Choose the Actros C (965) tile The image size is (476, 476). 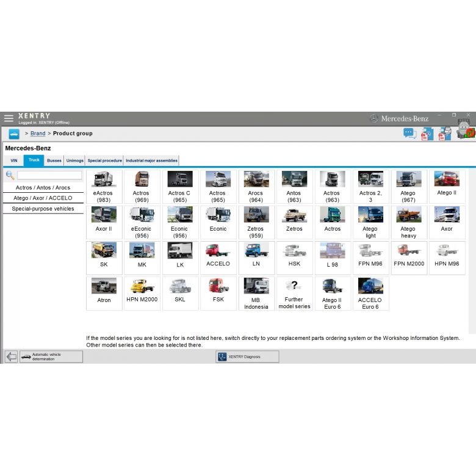pyautogui.click(x=180, y=187)
